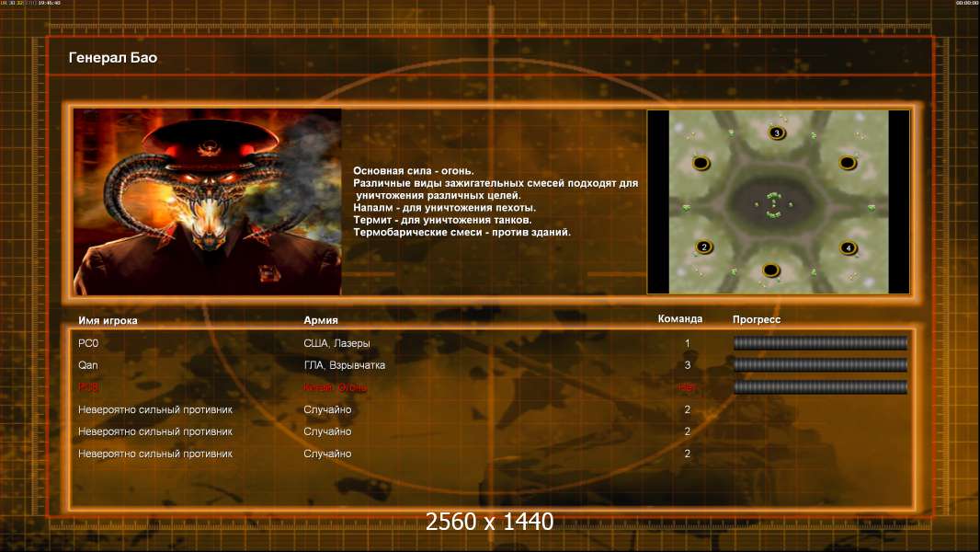Click army "США, Лазеры"

point(336,343)
